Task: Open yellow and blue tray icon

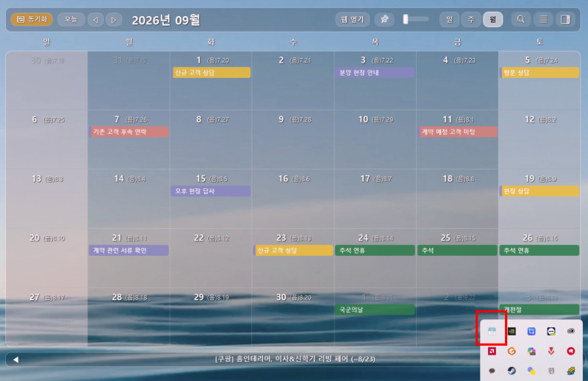Action: (571, 371)
